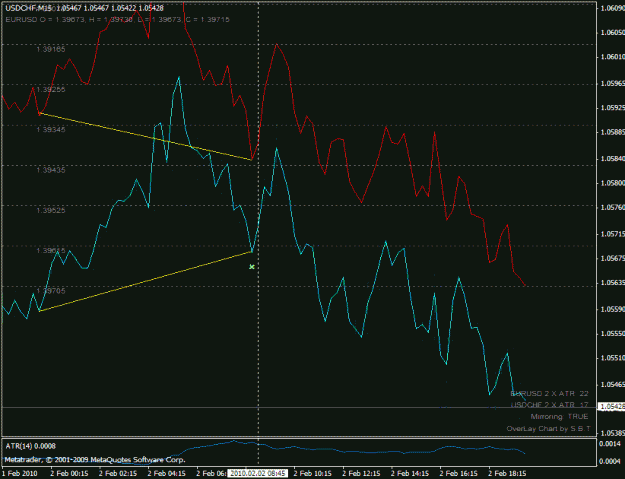The height and width of the screenshot is (479, 625).
Task: Click the 1.05885 price scale value
Action: coord(613,132)
